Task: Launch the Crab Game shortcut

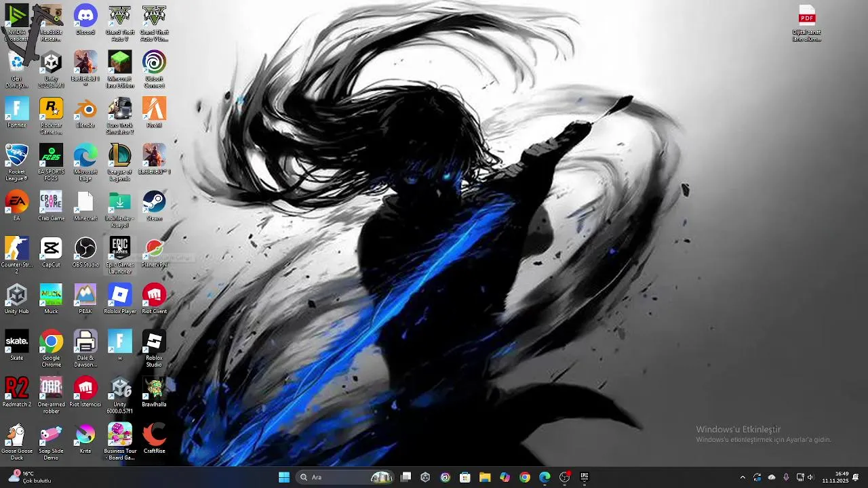Action: (52, 206)
